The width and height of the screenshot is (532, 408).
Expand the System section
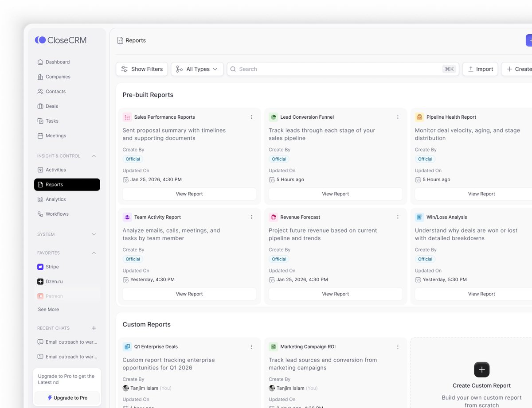pos(94,234)
